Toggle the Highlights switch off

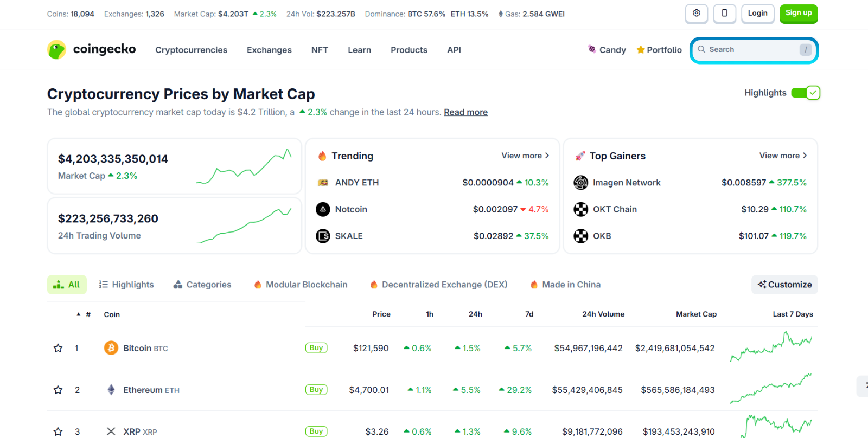[806, 93]
